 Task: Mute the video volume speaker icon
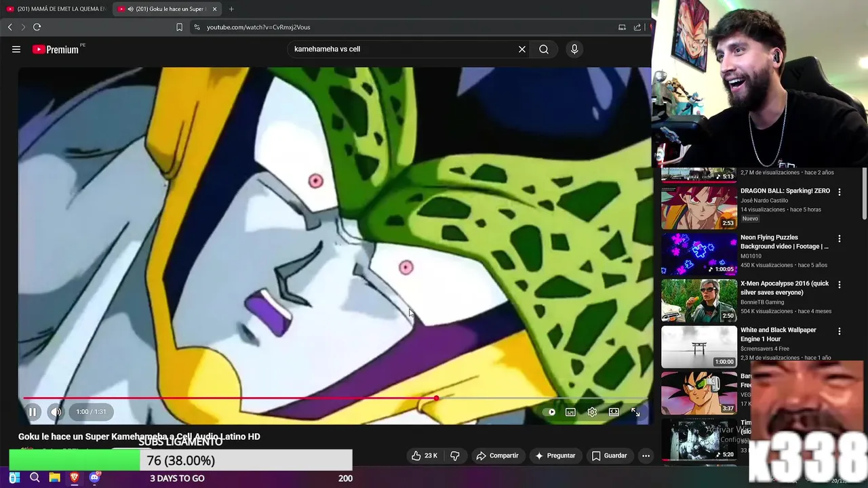click(x=56, y=411)
